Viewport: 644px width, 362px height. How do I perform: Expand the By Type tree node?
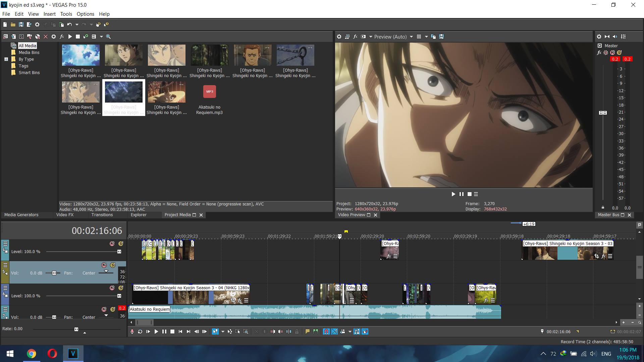point(6,59)
